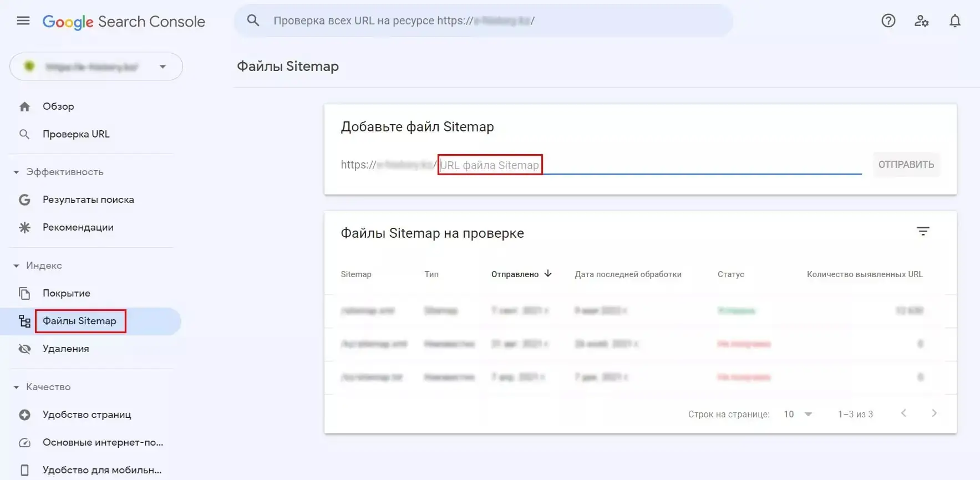This screenshot has width=980, height=480.
Task: Click the Sitemap column header
Action: 356,274
